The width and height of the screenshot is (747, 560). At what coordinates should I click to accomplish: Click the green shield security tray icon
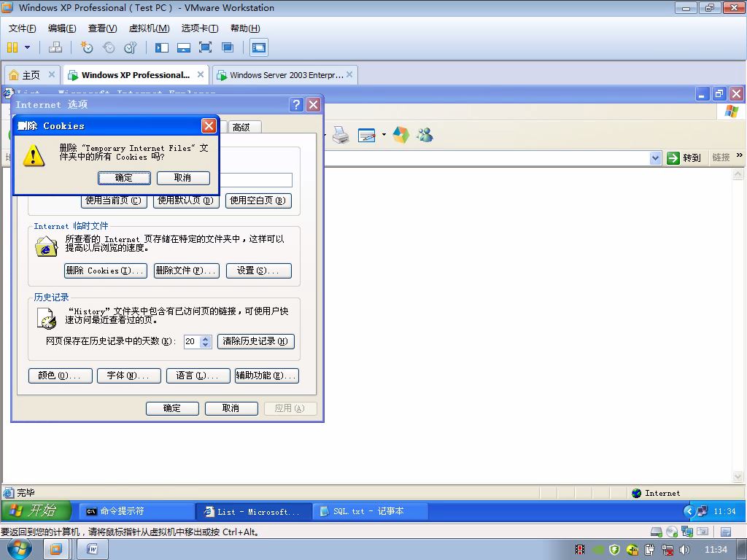[614, 550]
